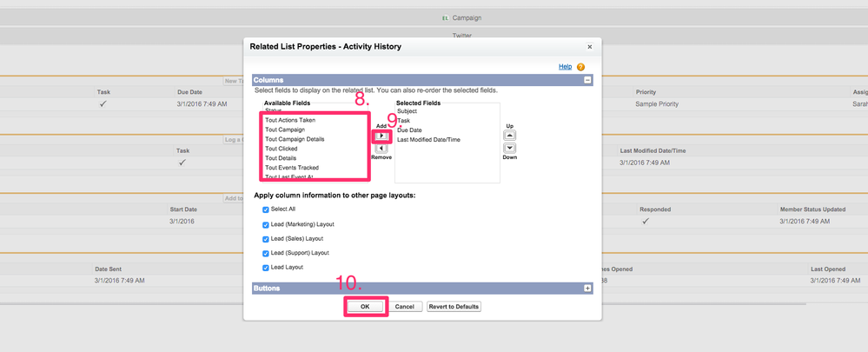The width and height of the screenshot is (868, 352).
Task: Toggle Lead (Support) Layout checkbox
Action: [266, 253]
